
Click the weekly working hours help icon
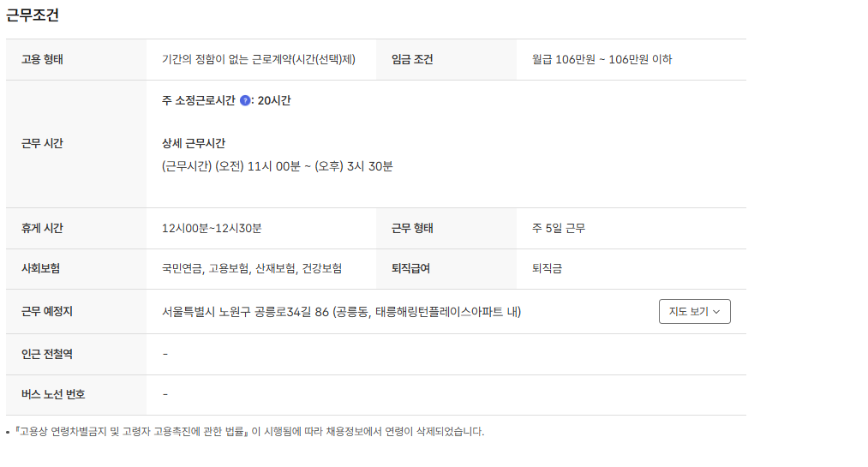point(245,101)
